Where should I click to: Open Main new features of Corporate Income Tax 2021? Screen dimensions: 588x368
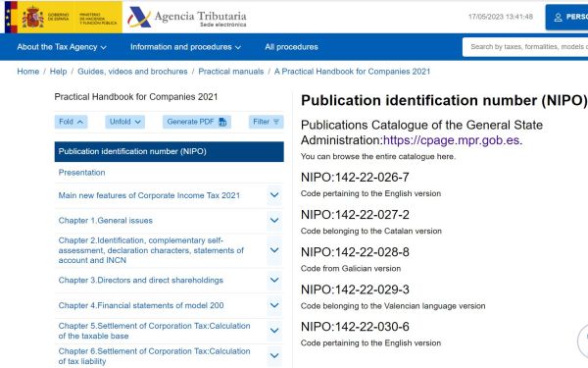(149, 195)
